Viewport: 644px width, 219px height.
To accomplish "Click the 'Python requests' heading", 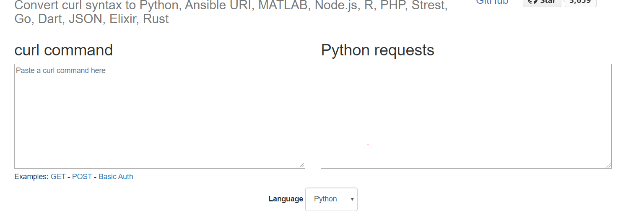I will coord(377,50).
